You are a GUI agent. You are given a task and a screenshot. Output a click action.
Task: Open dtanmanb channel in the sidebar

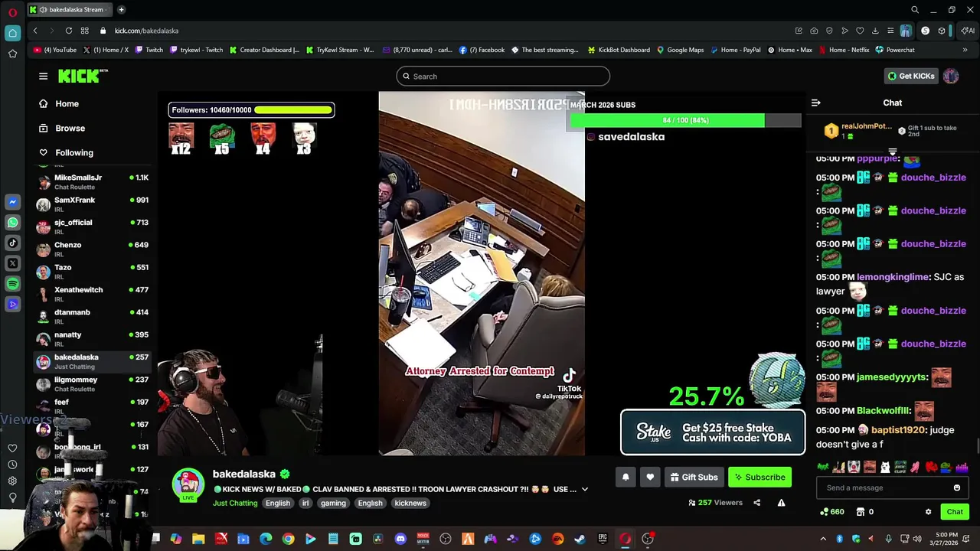(x=92, y=316)
